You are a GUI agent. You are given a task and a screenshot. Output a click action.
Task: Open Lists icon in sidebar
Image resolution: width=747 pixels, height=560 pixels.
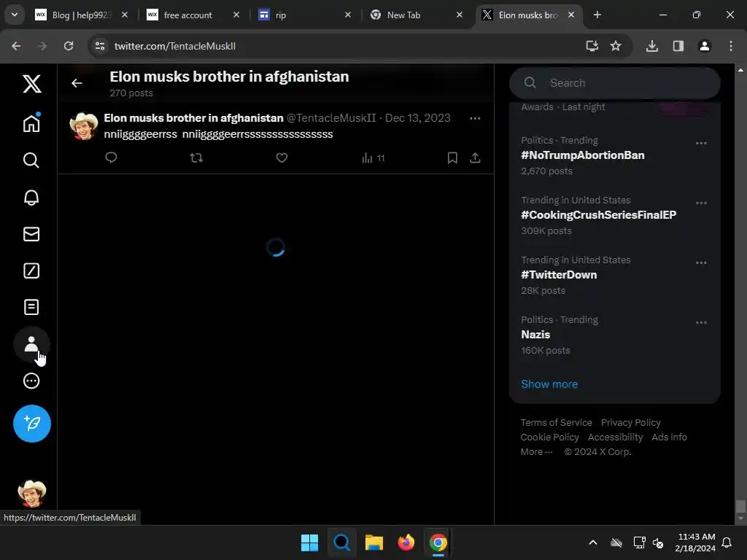pos(31,307)
